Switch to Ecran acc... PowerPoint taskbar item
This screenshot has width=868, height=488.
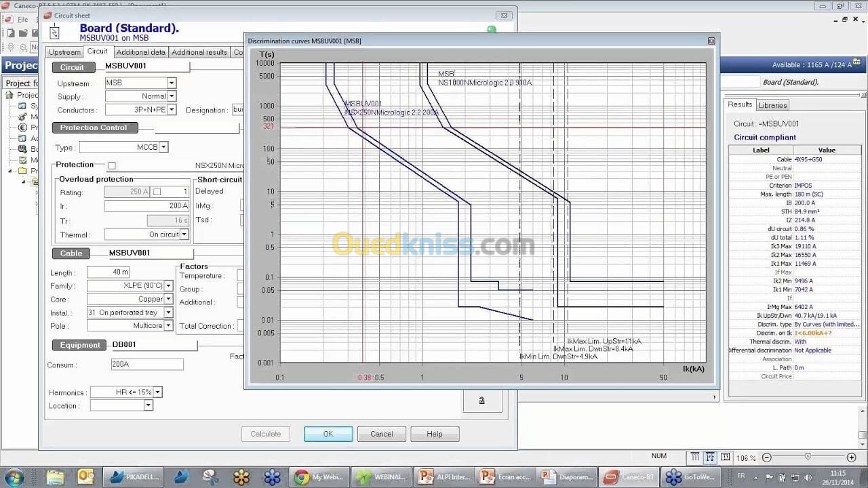click(x=505, y=477)
